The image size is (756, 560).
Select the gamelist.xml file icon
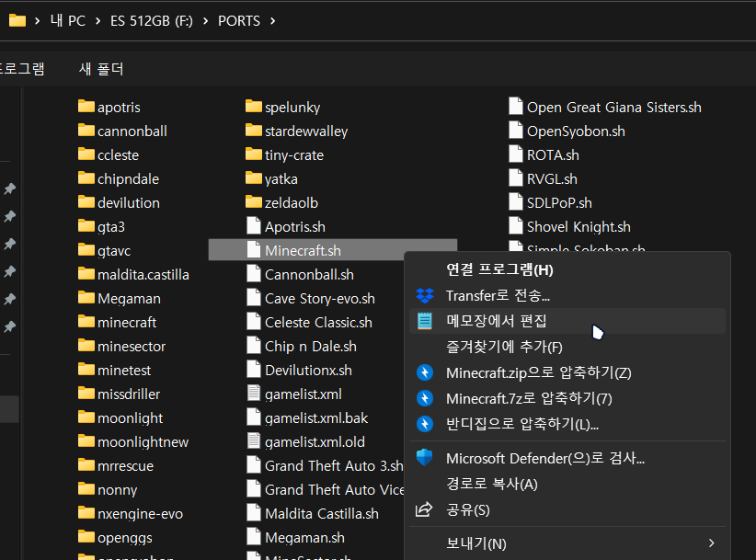click(254, 394)
